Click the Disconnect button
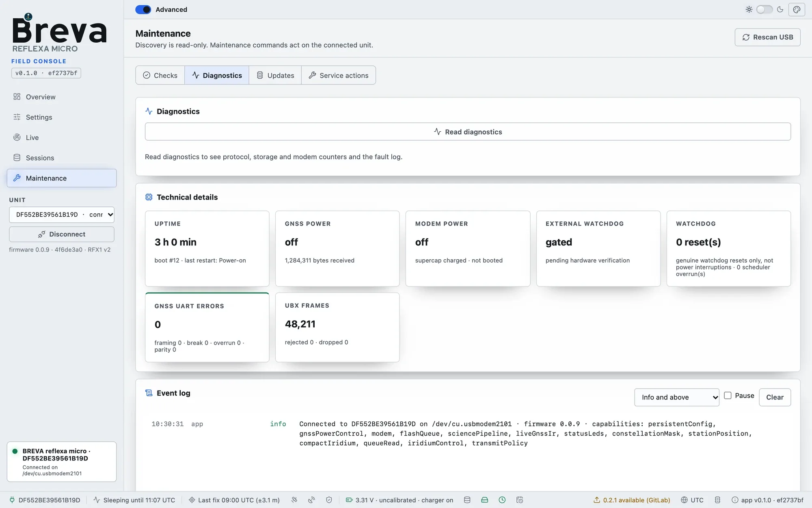 (x=62, y=234)
